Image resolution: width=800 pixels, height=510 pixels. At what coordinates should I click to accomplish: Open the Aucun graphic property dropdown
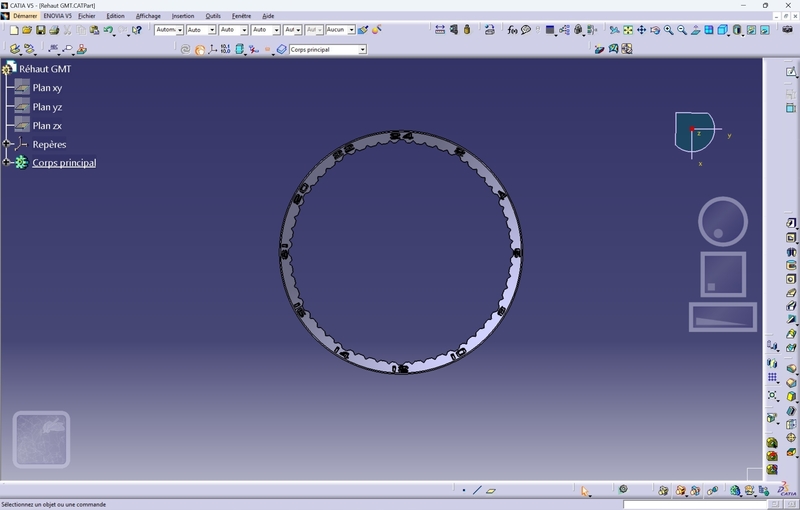pos(350,30)
